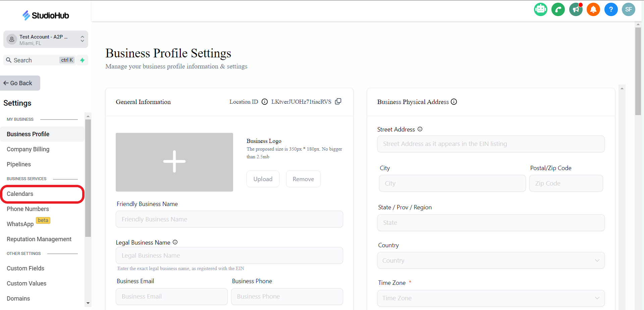The height and width of the screenshot is (310, 644).
Task: Click the business logo placeholder thumbnail
Action: [x=174, y=162]
